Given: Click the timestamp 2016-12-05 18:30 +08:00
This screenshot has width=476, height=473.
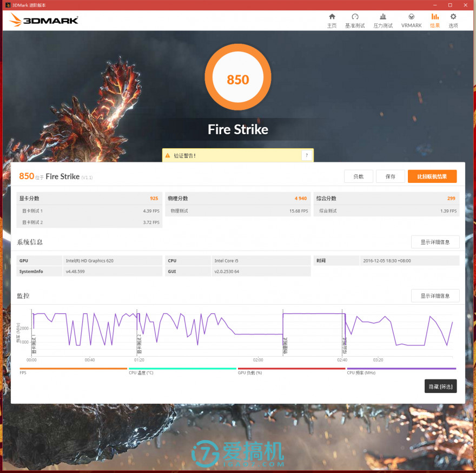Looking at the screenshot, I should pyautogui.click(x=387, y=261).
